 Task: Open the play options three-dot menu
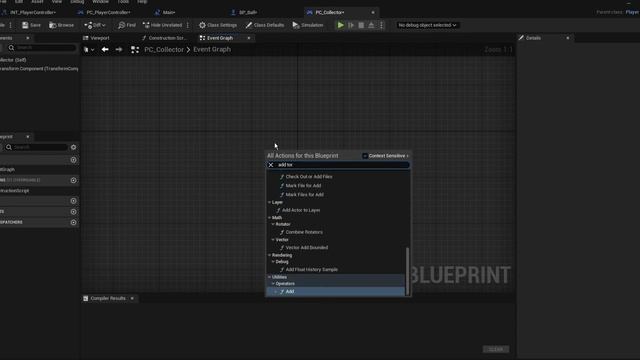click(382, 25)
